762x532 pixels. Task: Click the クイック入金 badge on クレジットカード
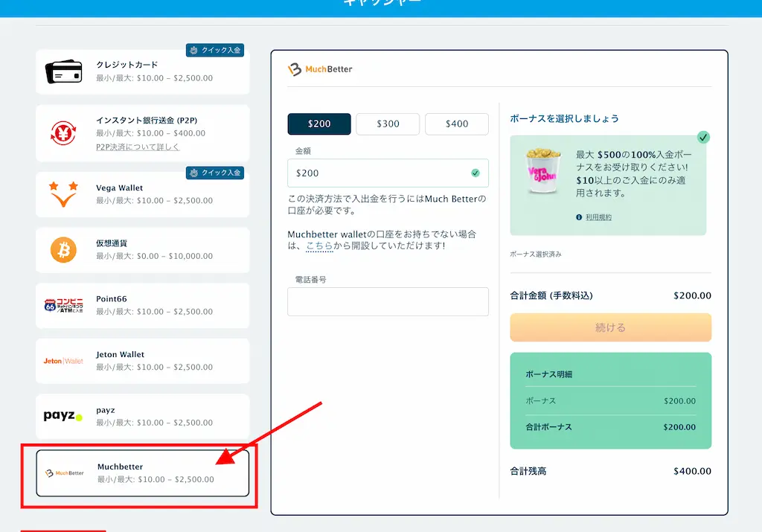(x=215, y=50)
